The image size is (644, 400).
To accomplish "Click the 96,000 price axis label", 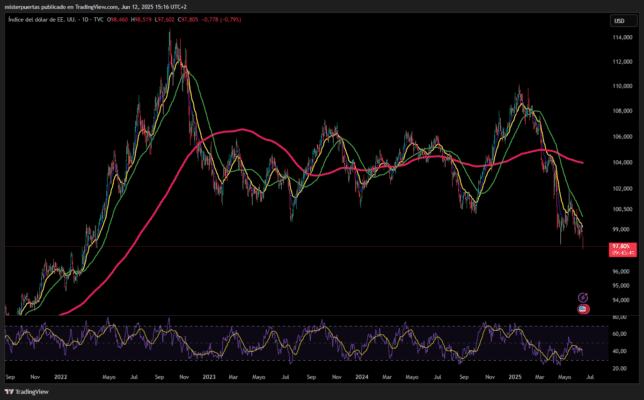I will click(621, 271).
